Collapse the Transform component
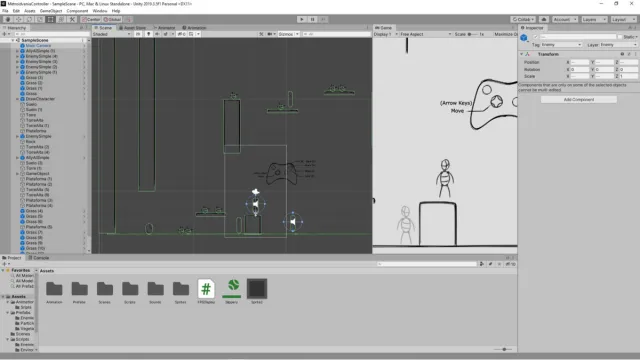This screenshot has width=640, height=360. tap(522, 54)
